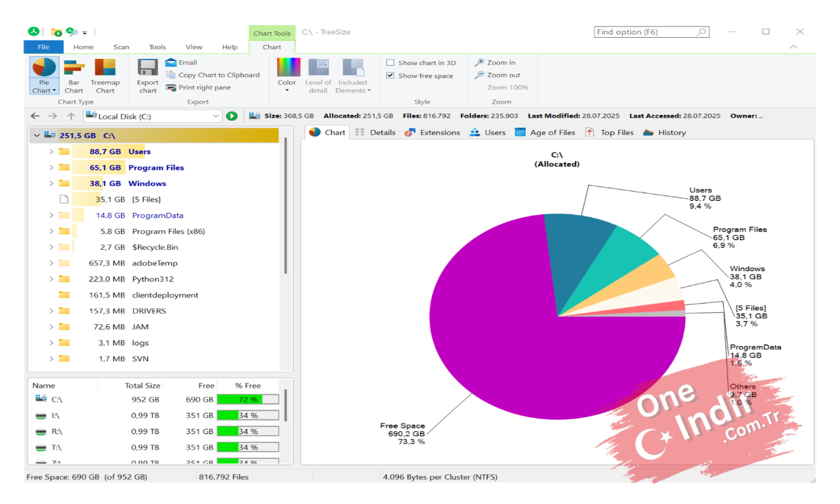The width and height of the screenshot is (840, 504).
Task: Open the Top Files tab
Action: pos(610,132)
